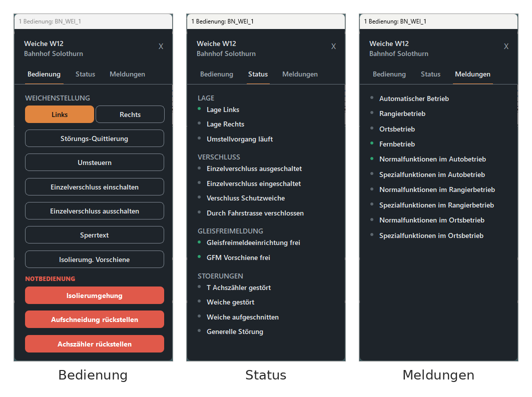
Task: Select Spezialfunktionen im Rangierbetrieb message
Action: coord(432,205)
